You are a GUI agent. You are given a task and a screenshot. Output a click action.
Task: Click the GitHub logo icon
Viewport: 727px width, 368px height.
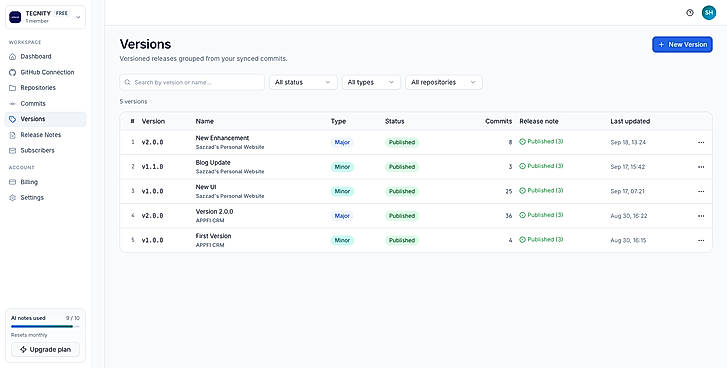(x=13, y=72)
